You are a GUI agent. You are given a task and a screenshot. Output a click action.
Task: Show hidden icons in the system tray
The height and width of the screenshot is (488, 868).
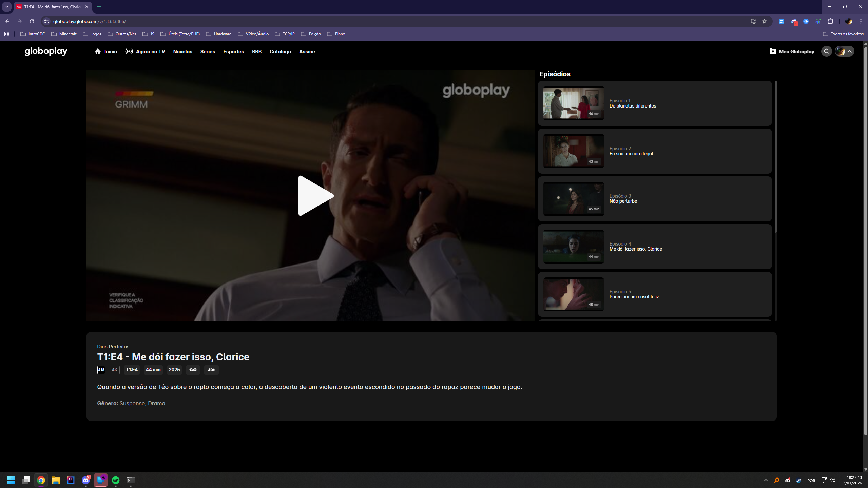(x=765, y=480)
